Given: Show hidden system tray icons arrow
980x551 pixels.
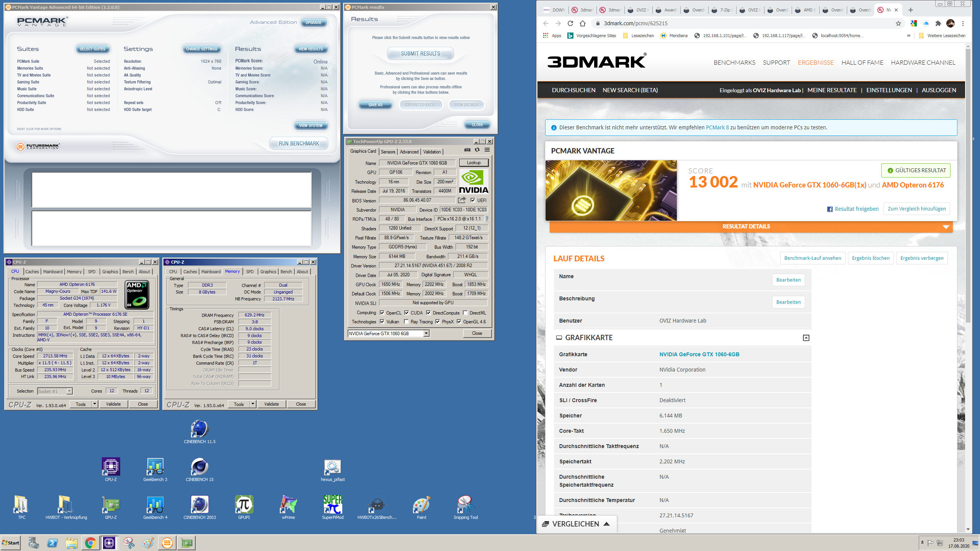Looking at the screenshot, I should [x=922, y=543].
